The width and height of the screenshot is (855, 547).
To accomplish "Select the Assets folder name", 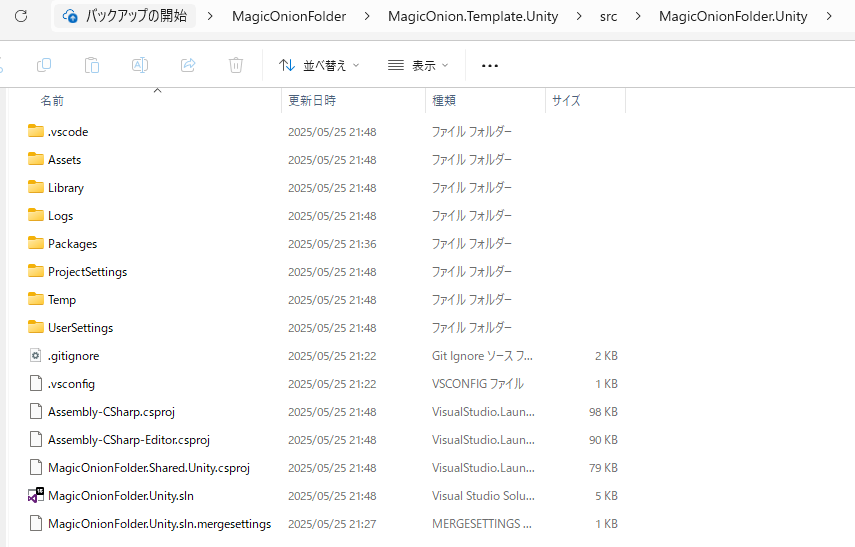I will [x=64, y=159].
